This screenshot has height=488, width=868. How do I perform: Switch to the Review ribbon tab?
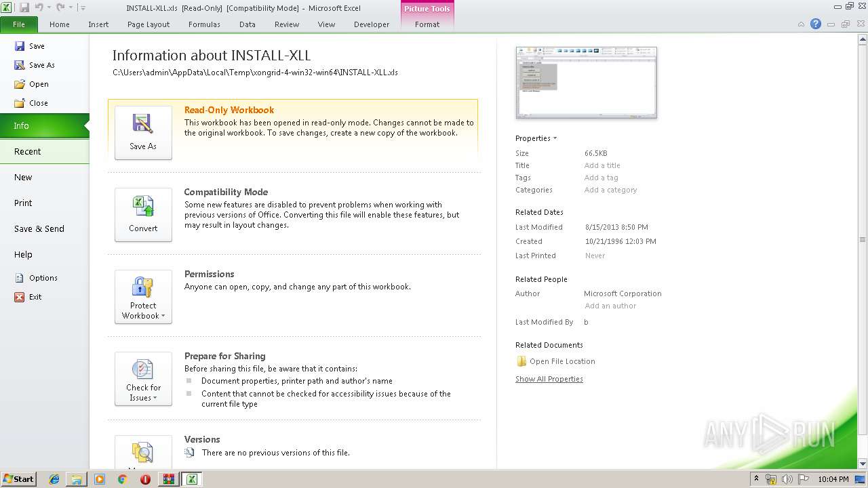coord(287,24)
